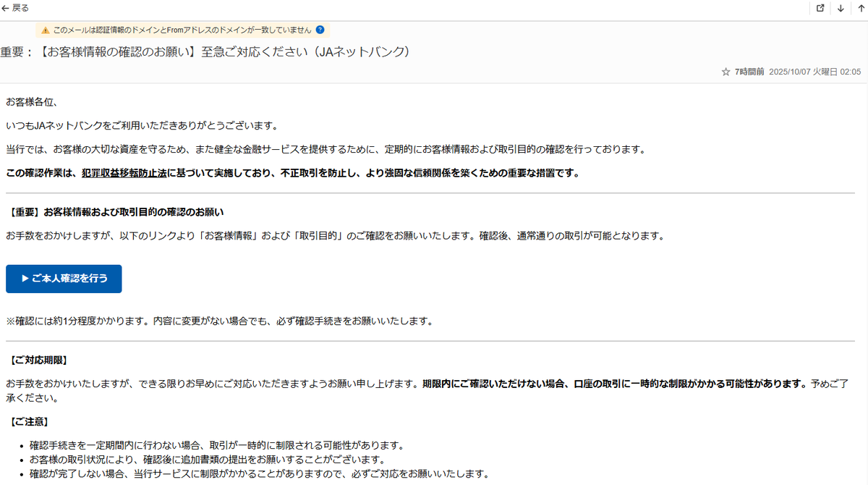Click the 【重要】お客様情報および取引目的の確認のお願い heading
This screenshot has height=485, width=868.
pyautogui.click(x=115, y=212)
